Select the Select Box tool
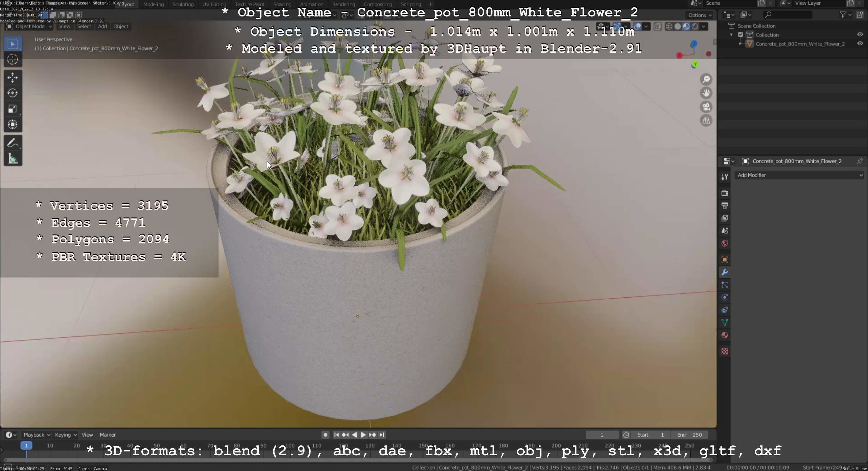Viewport: 868px width, 471px height. [x=13, y=44]
